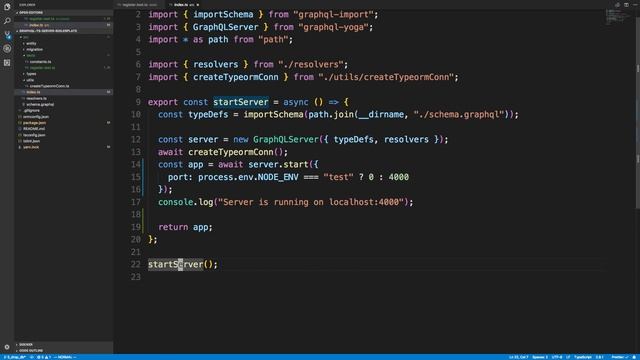The width and height of the screenshot is (640, 360).
Task: Click "createTypeormConn()" on line 13
Action: pos(236,152)
